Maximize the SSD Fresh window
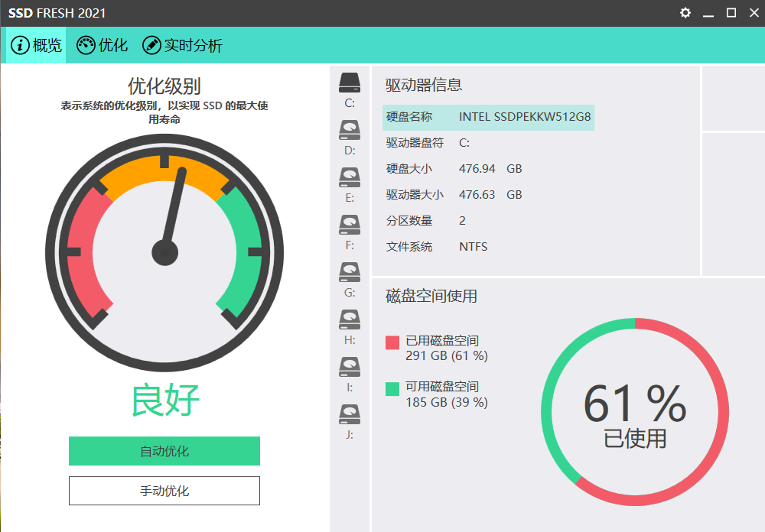765x532 pixels. click(x=731, y=13)
